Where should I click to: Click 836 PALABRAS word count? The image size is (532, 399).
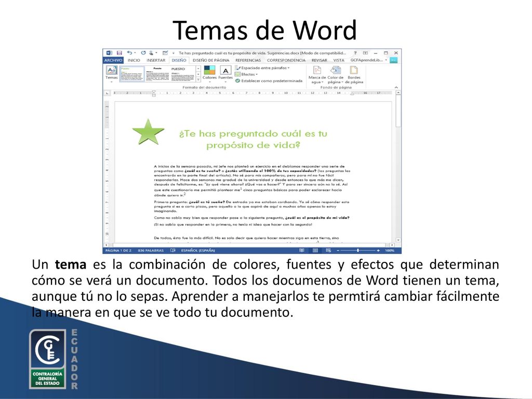tap(151, 250)
